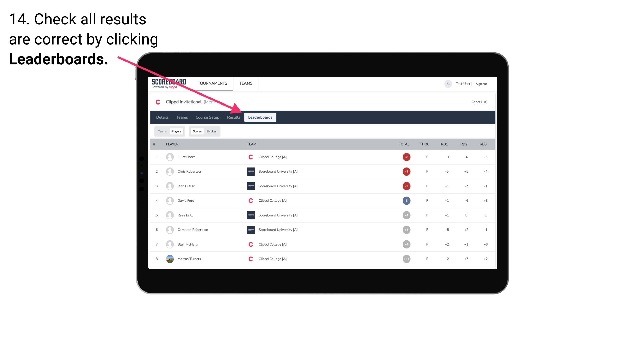This screenshot has width=644, height=346.
Task: Click the Marcus Turners player avatar icon
Action: [x=169, y=259]
